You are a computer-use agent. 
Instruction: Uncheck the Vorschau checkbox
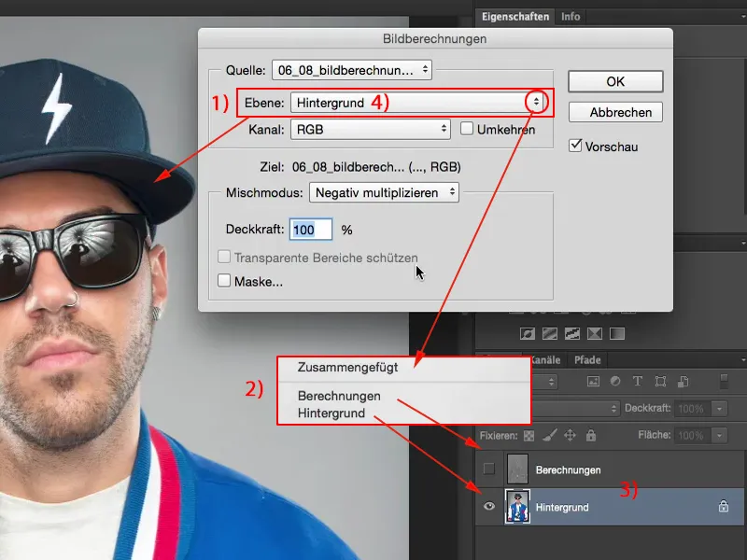(x=575, y=146)
